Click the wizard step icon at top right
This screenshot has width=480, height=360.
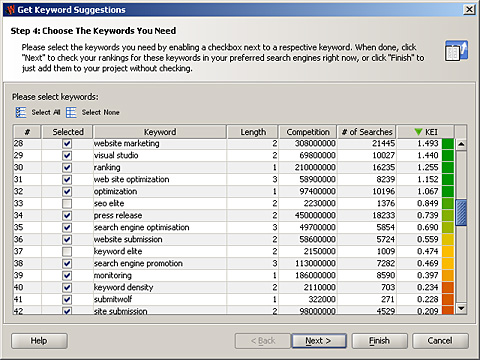(456, 51)
